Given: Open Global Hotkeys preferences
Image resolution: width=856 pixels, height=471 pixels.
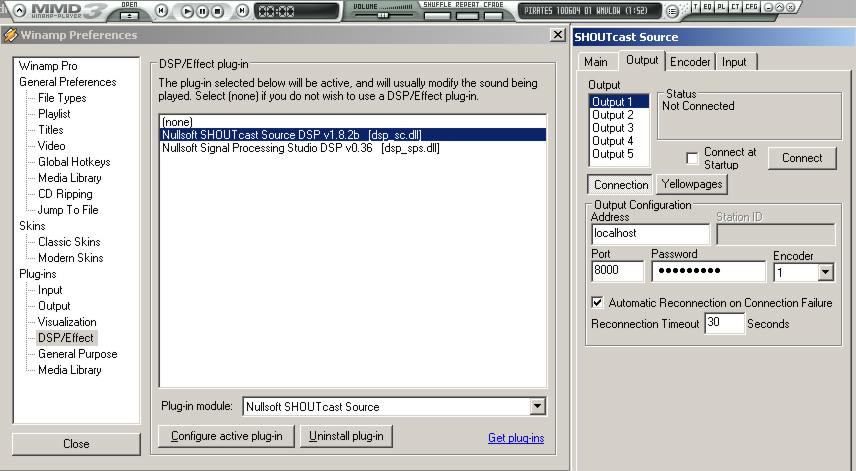Looking at the screenshot, I should click(74, 162).
